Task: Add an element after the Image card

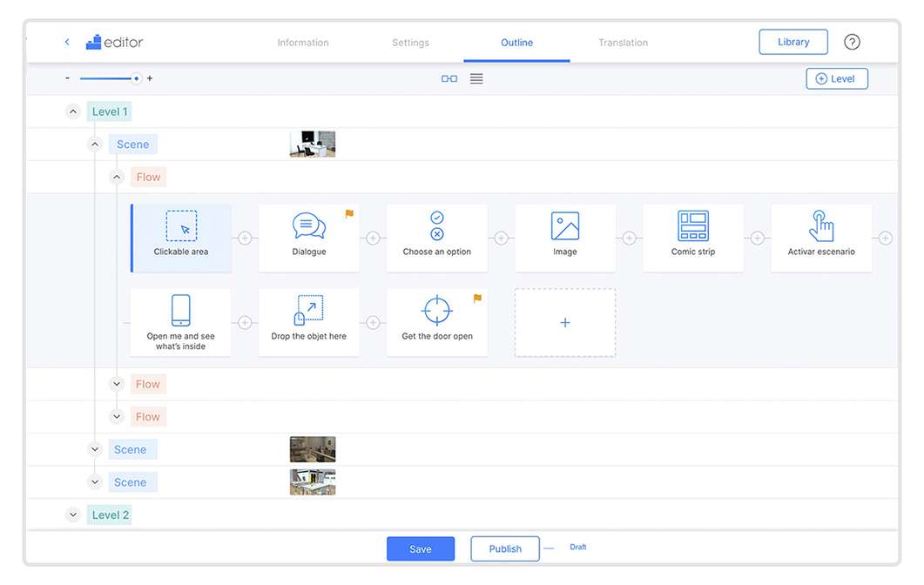Action: pyautogui.click(x=630, y=238)
